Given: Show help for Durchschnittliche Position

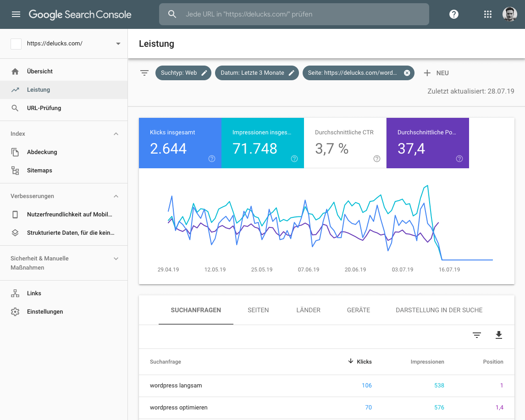Looking at the screenshot, I should pyautogui.click(x=459, y=159).
